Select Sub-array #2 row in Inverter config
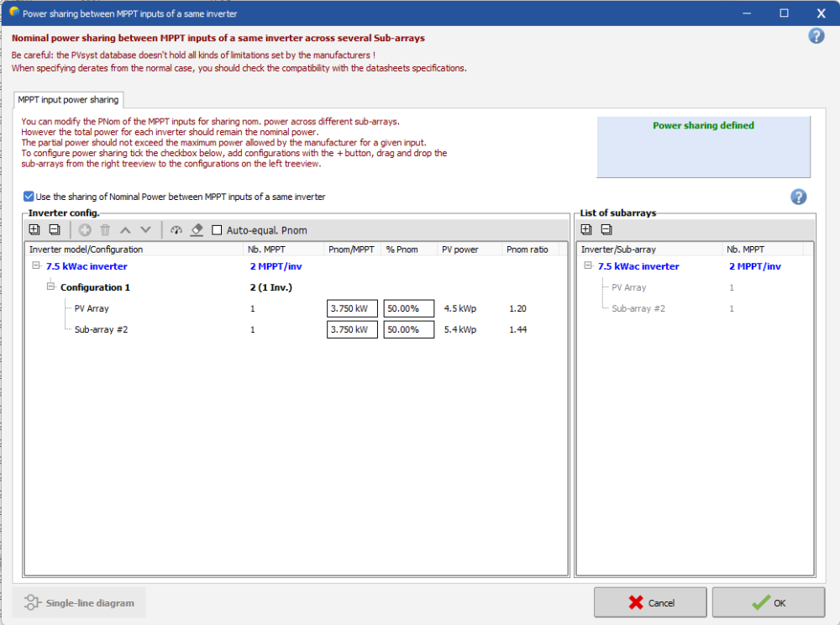Image resolution: width=840 pixels, height=625 pixels. pyautogui.click(x=99, y=329)
